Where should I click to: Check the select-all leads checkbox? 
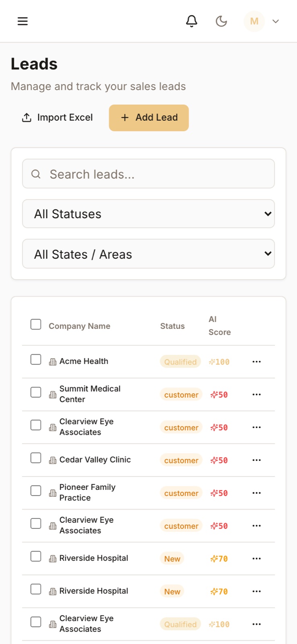36,324
